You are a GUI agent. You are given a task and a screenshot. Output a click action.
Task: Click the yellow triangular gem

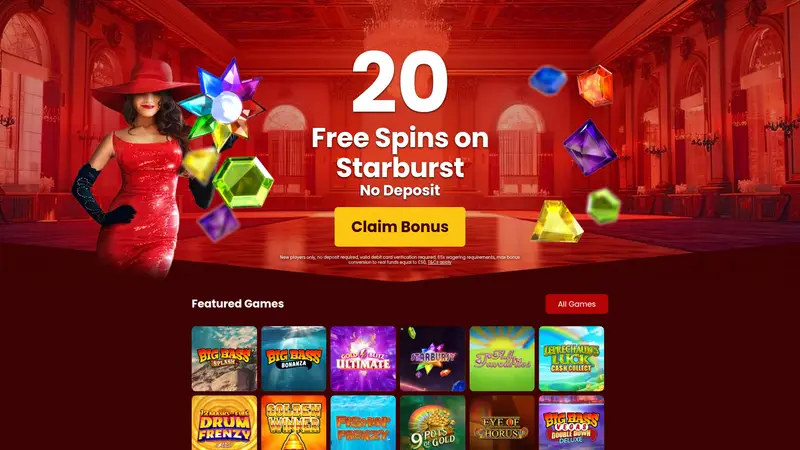557,221
